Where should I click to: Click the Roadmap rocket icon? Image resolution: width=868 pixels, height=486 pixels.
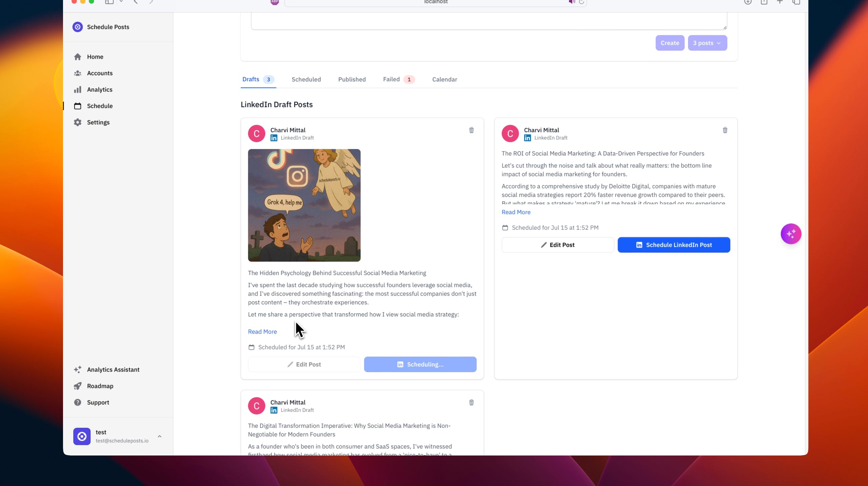[78, 386]
